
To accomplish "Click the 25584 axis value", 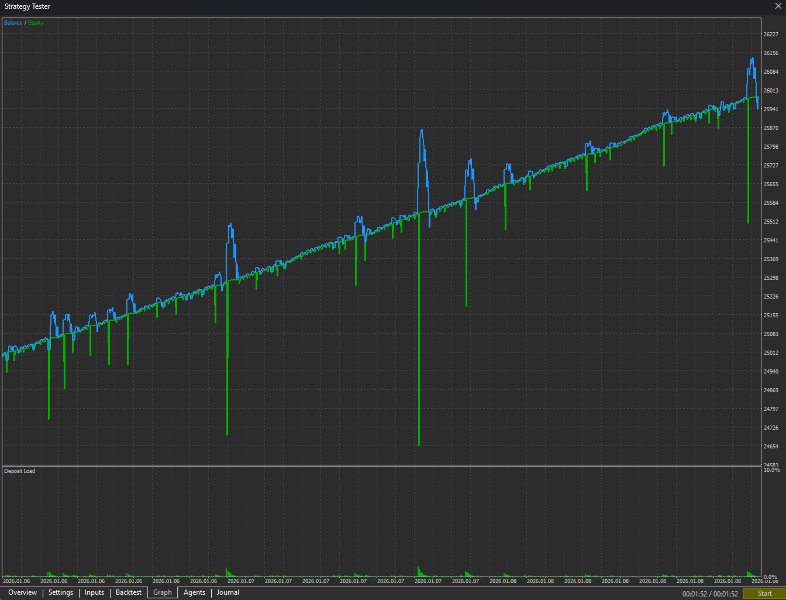I will [771, 203].
